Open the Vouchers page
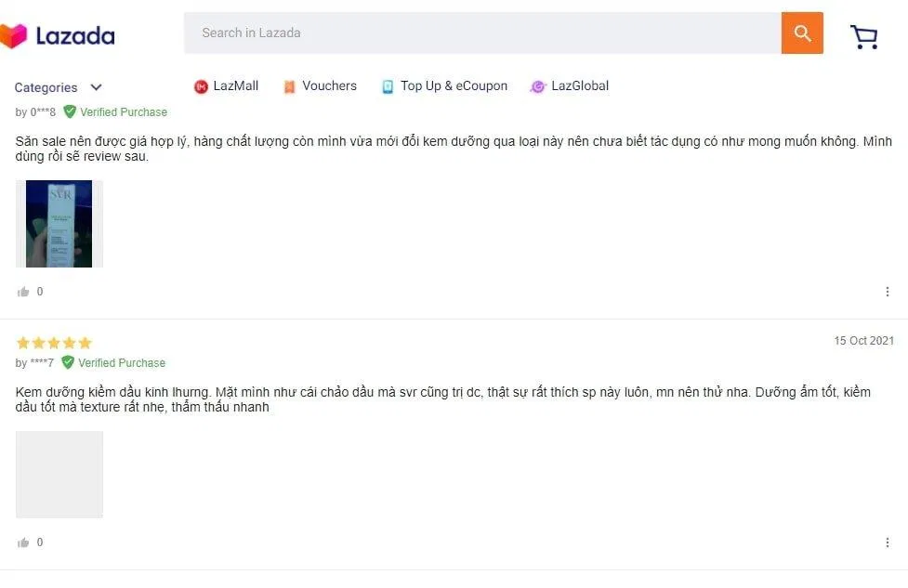 coord(329,85)
